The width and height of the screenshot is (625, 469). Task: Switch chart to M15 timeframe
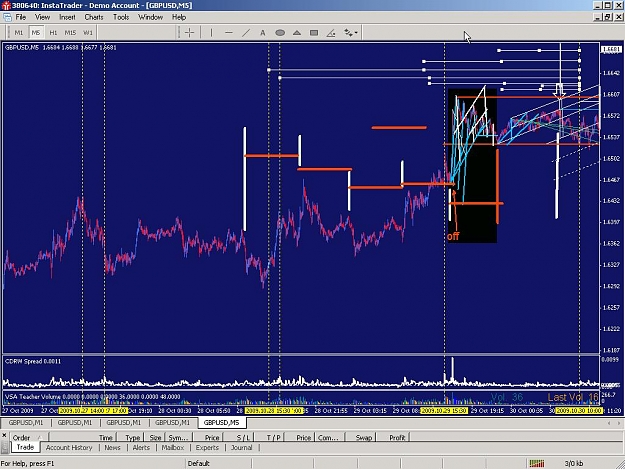(70, 33)
